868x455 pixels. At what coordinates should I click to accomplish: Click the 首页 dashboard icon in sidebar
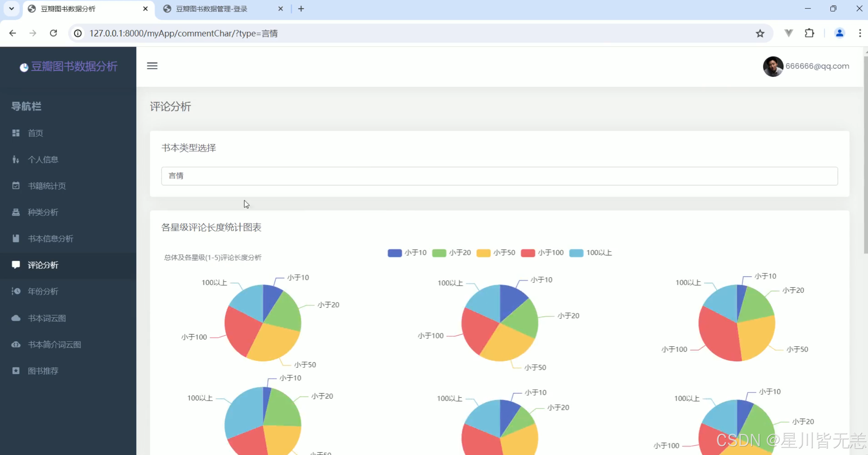tap(16, 133)
